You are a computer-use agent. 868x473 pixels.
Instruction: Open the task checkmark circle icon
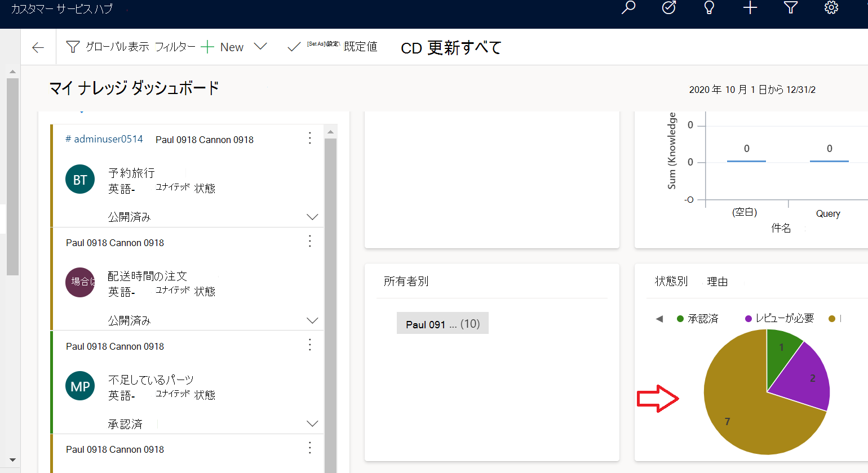coord(669,8)
